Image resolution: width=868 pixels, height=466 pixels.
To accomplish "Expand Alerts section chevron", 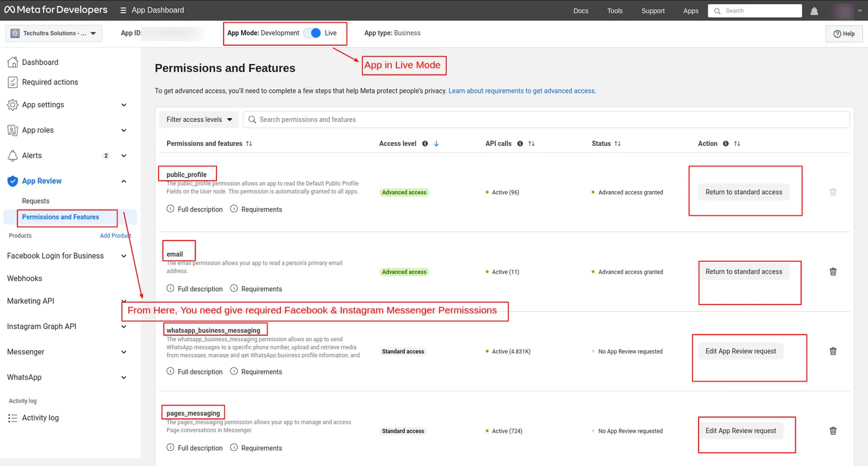I will 124,156.
